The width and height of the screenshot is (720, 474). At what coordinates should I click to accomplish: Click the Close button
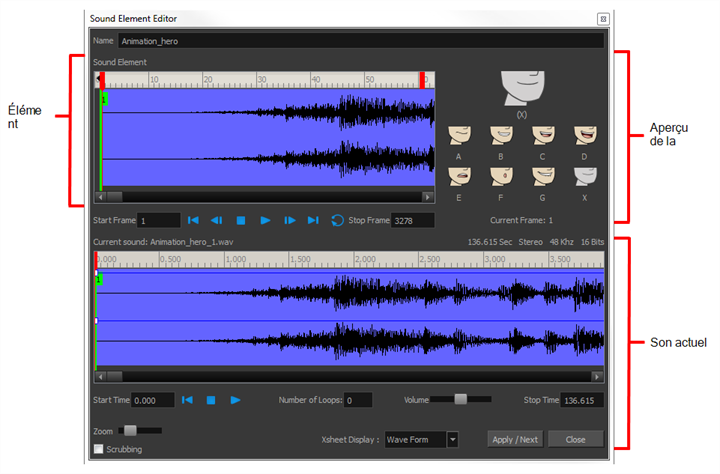click(575, 440)
